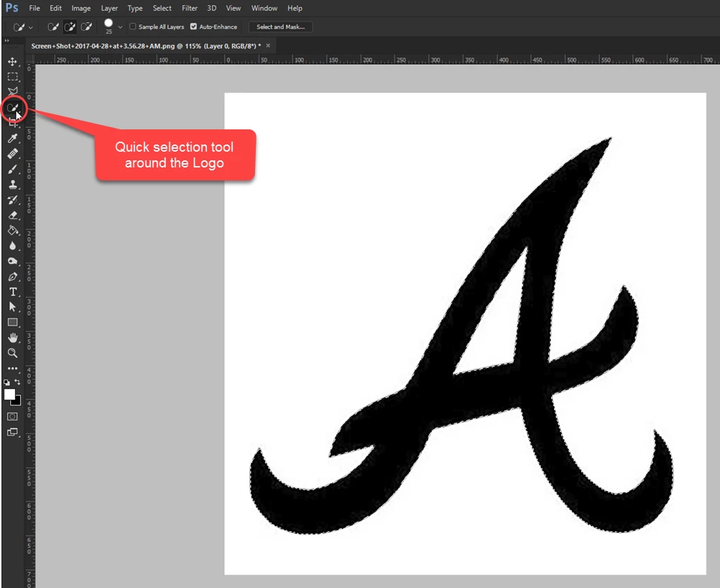The height and width of the screenshot is (588, 720).
Task: Reset default foreground and background colors
Action: tap(6, 382)
